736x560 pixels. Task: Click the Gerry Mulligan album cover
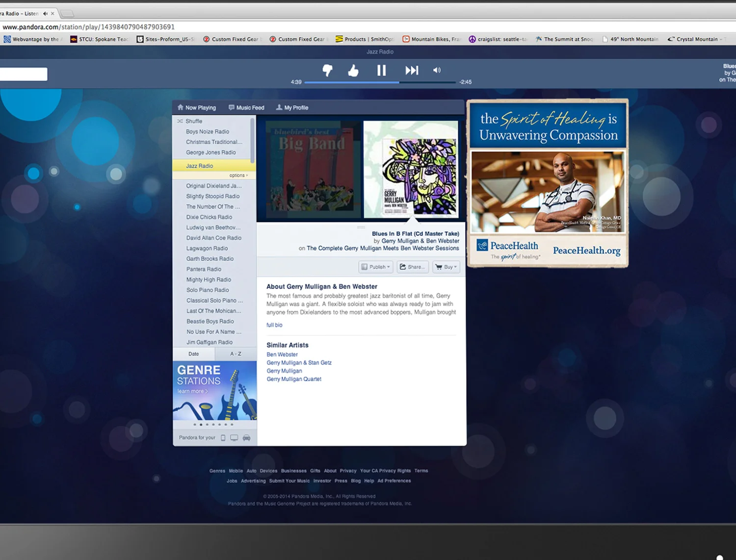[411, 169]
